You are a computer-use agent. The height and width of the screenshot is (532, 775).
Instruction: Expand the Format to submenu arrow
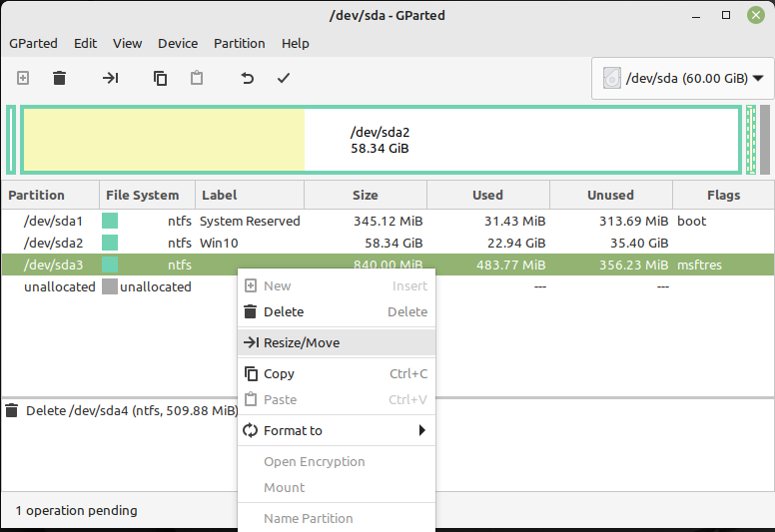[x=422, y=430]
